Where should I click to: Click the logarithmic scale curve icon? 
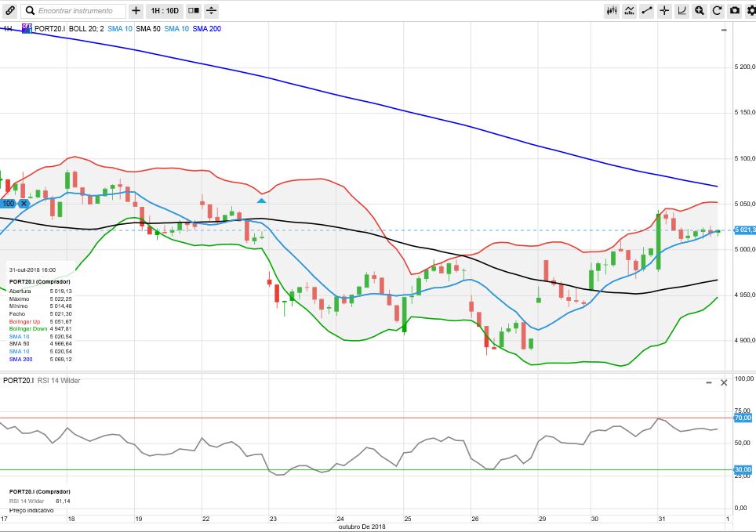(x=681, y=11)
